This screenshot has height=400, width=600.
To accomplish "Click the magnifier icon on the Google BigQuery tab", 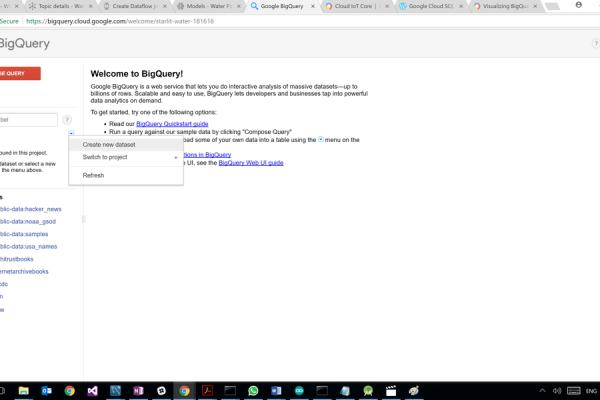I will 254,6.
